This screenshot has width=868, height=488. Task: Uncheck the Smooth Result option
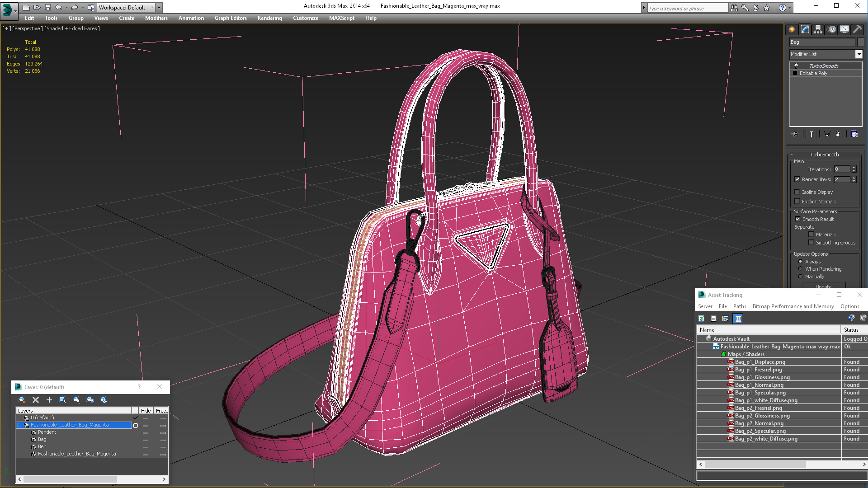pos(797,219)
